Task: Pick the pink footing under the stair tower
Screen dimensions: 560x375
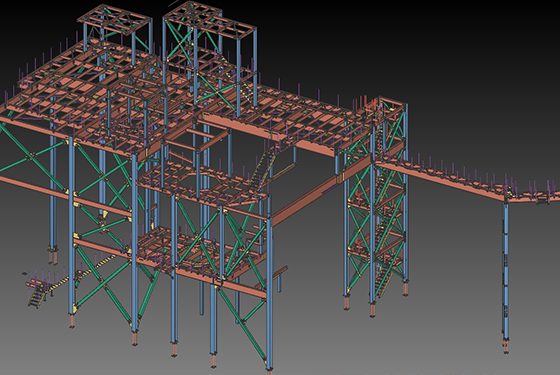Action: coord(372,310)
